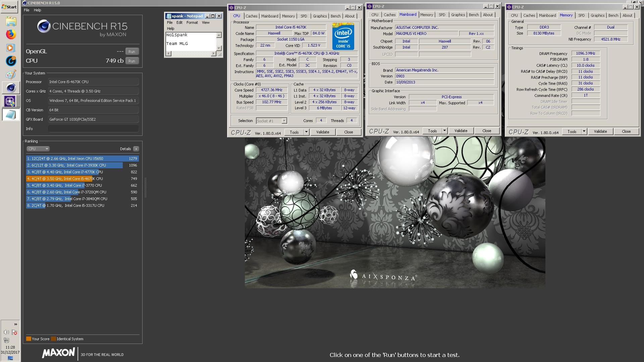644x362 pixels.
Task: Open the Start menu
Action: (x=9, y=7)
